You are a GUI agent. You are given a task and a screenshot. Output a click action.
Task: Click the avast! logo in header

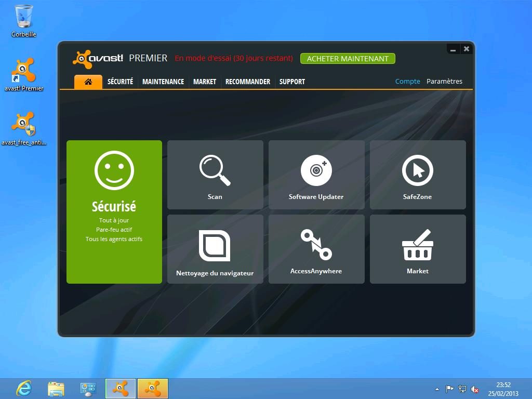coord(98,59)
